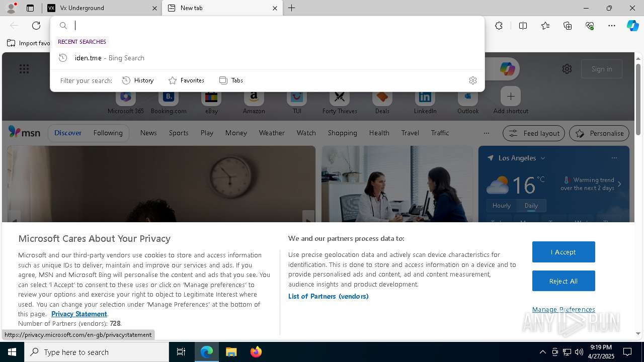Image resolution: width=644 pixels, height=362 pixels.
Task: Select recent search iden.tme
Action: [x=267, y=58]
